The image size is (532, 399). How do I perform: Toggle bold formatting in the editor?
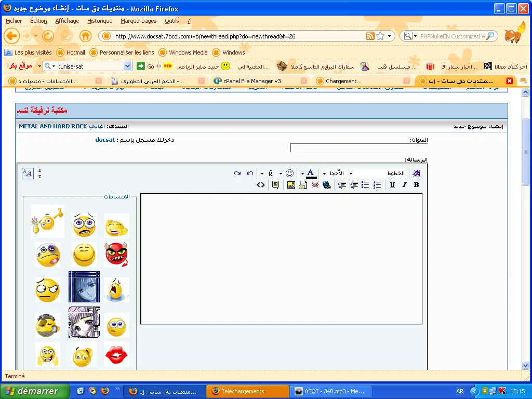(416, 185)
